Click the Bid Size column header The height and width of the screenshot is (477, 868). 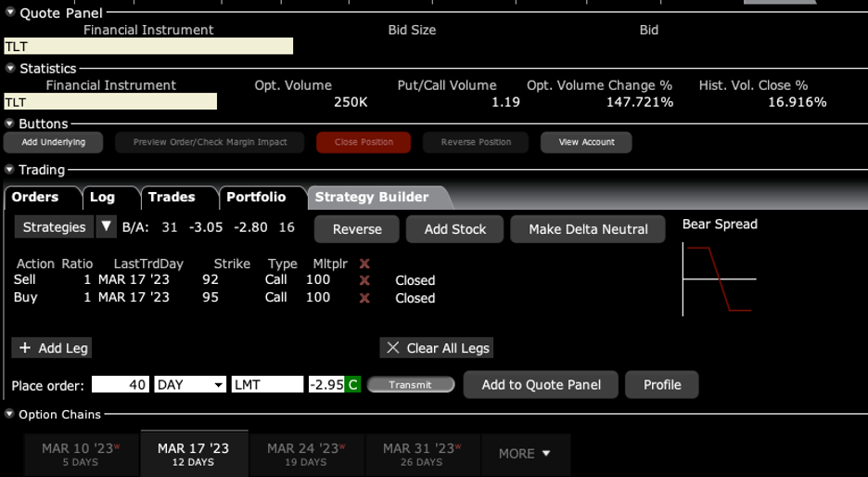pos(412,30)
